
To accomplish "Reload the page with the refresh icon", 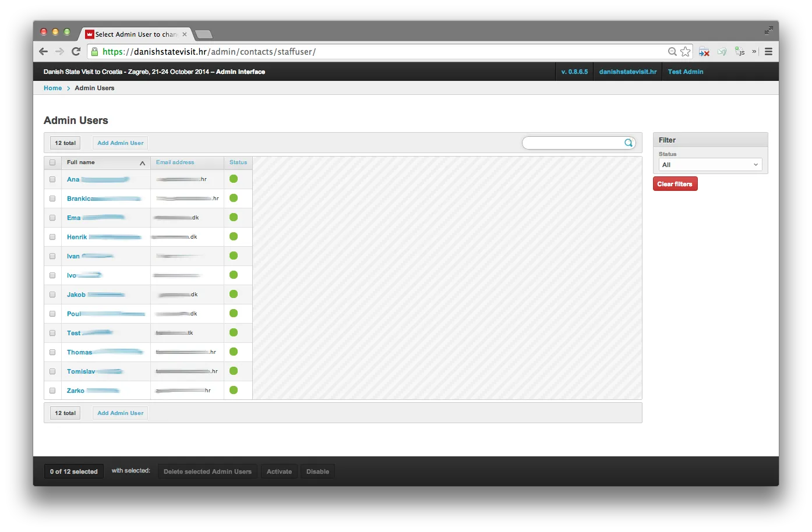I will coord(76,52).
